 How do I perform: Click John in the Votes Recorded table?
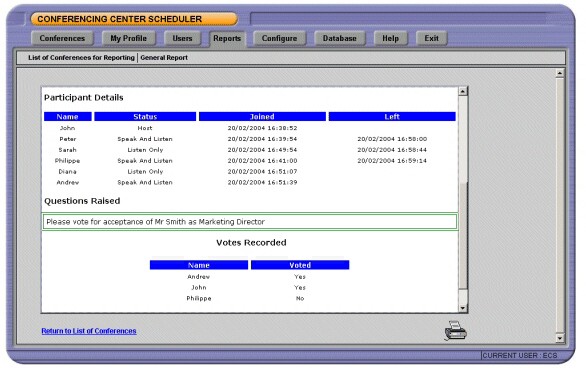click(199, 288)
